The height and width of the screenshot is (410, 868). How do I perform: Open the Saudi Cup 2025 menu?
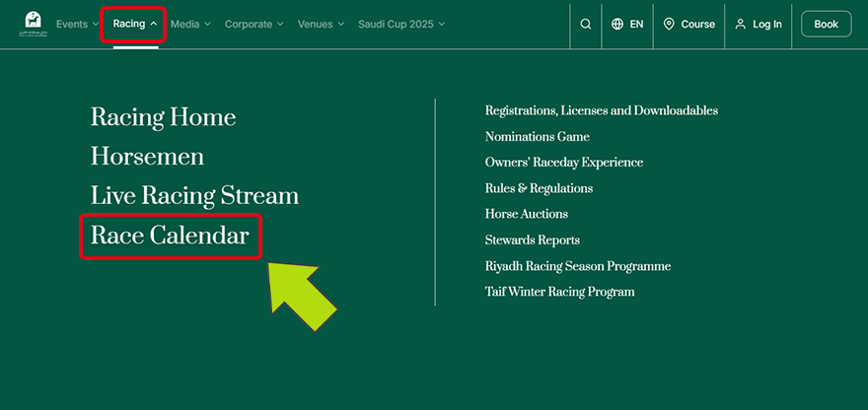tap(401, 24)
